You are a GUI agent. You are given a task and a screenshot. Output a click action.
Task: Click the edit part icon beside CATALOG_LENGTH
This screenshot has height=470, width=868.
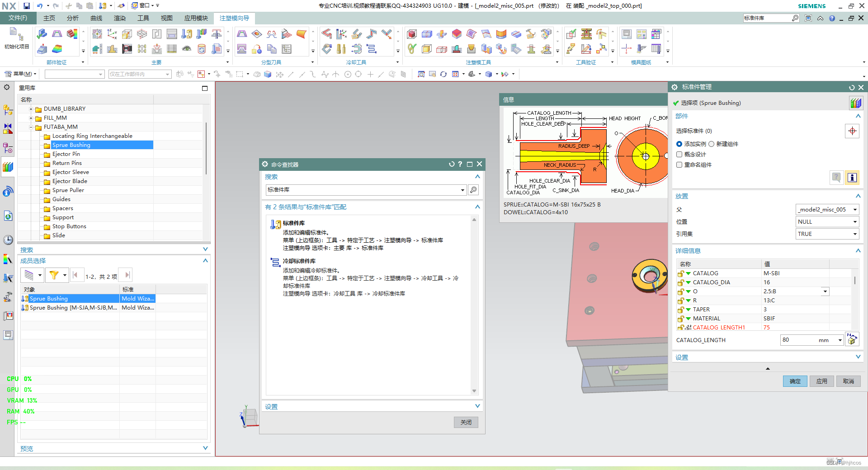852,339
